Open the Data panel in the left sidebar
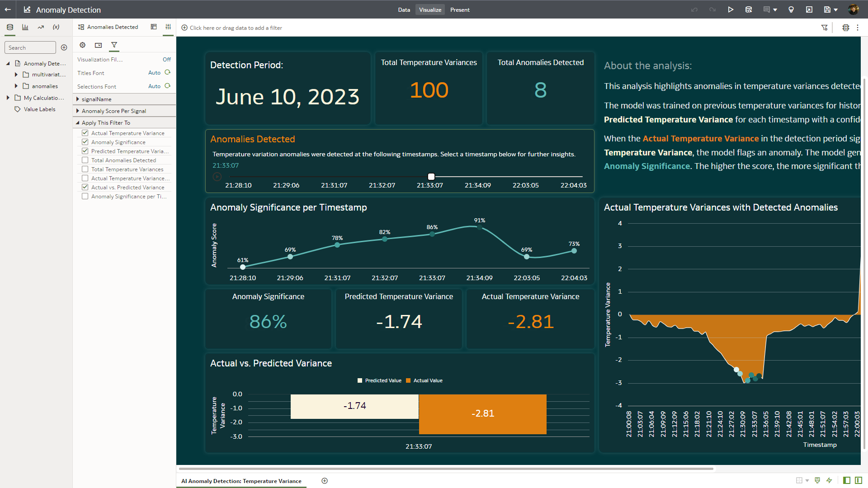 [x=9, y=27]
